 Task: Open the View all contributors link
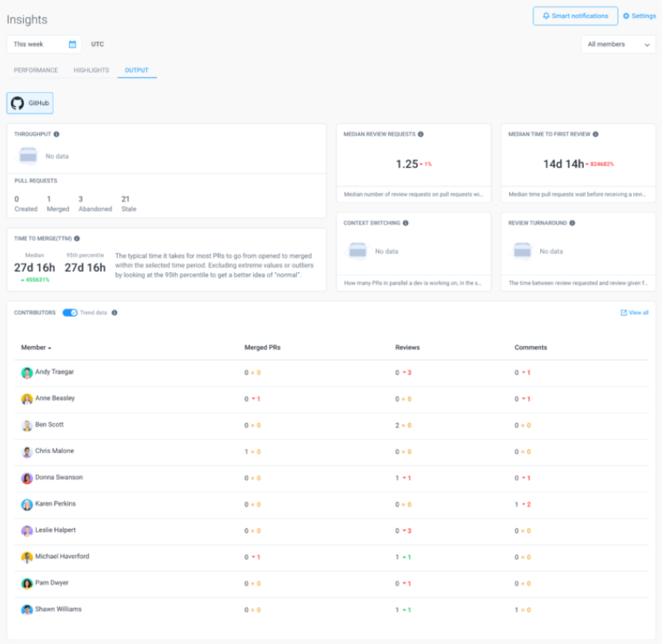point(634,313)
